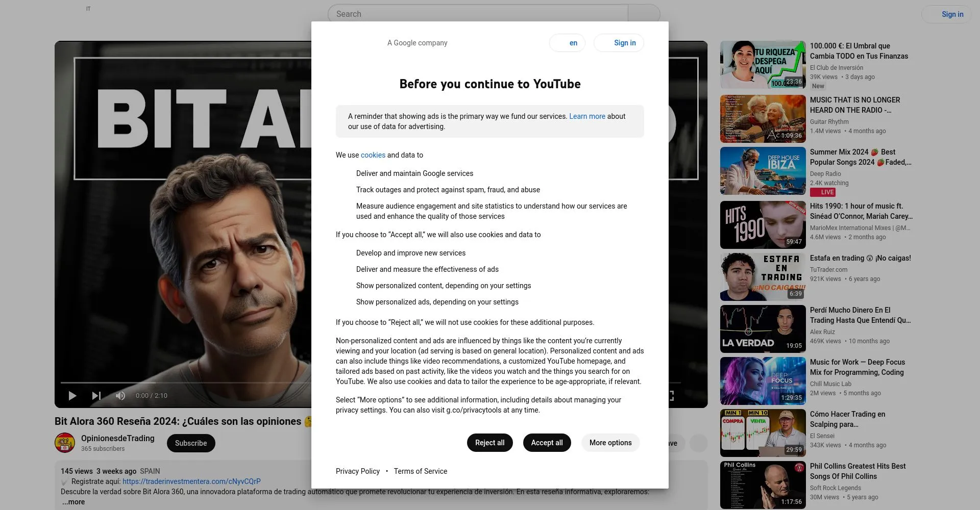Reject all cookies

click(489, 443)
